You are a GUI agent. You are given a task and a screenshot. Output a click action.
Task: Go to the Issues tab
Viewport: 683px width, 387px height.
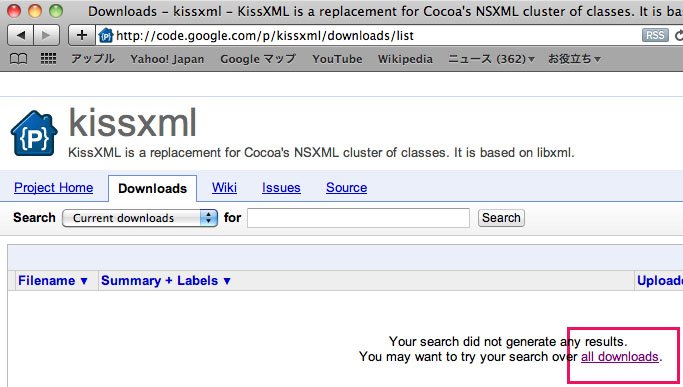(281, 187)
